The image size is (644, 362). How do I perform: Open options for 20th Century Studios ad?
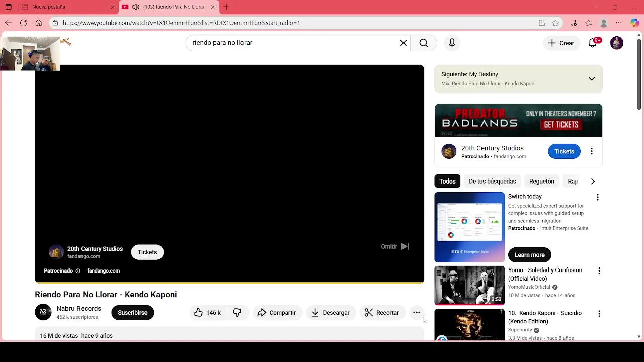[592, 151]
